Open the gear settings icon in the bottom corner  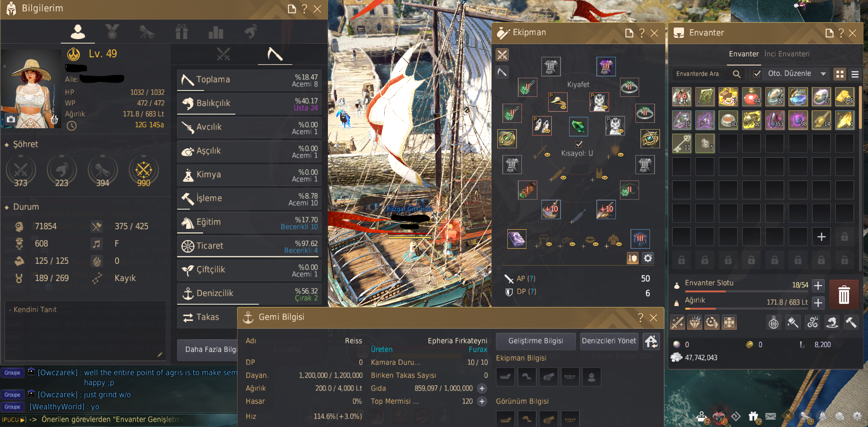pos(857,416)
